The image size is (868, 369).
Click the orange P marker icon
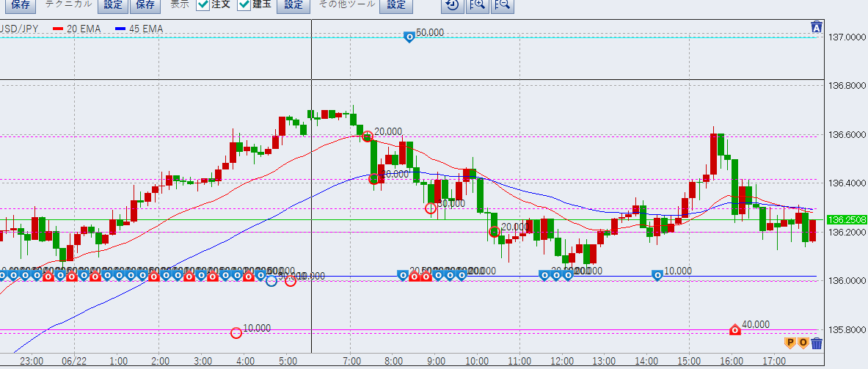click(x=791, y=343)
